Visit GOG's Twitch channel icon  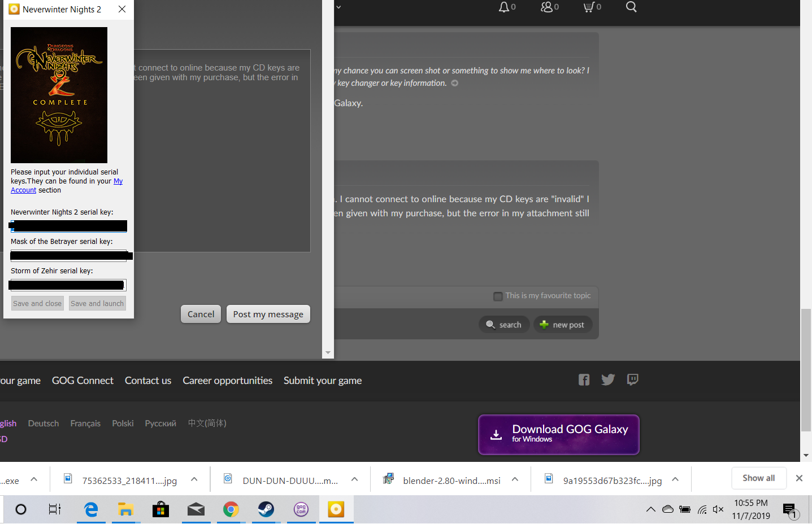point(632,379)
